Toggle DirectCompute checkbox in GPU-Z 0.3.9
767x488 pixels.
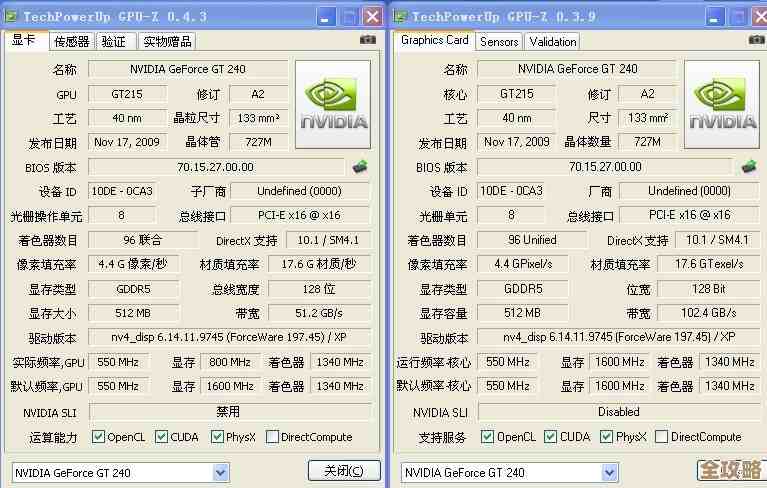pyautogui.click(x=661, y=437)
